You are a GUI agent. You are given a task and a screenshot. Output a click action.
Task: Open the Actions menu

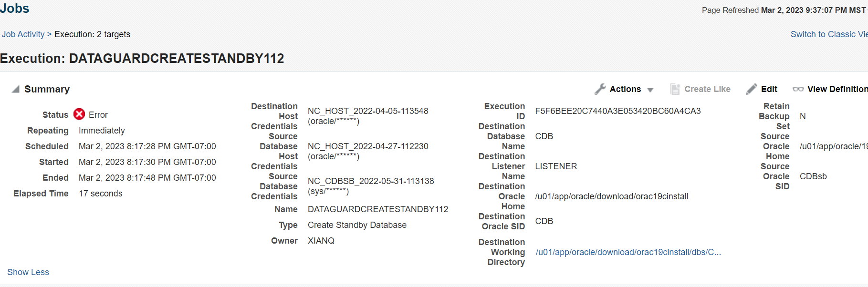[625, 89]
